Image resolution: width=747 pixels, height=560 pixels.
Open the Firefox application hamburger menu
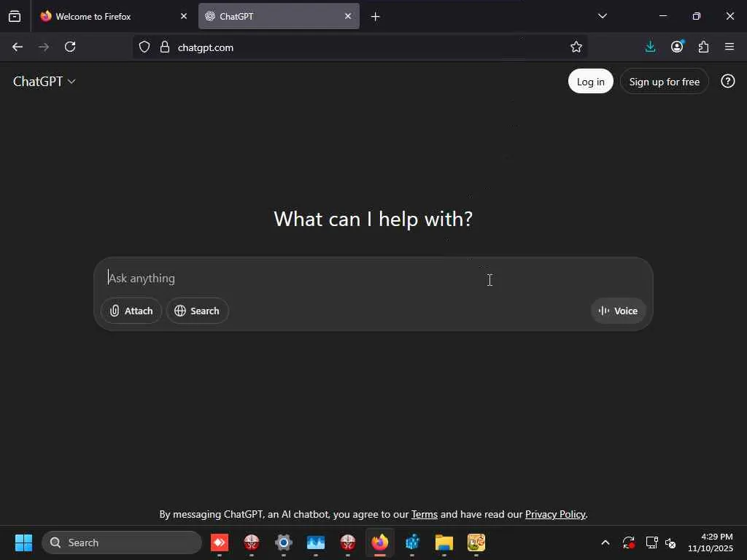pyautogui.click(x=729, y=47)
